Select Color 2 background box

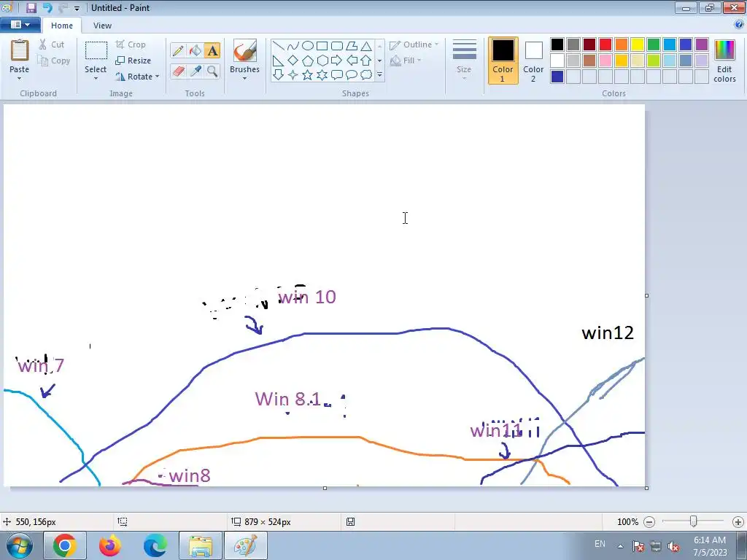(533, 61)
